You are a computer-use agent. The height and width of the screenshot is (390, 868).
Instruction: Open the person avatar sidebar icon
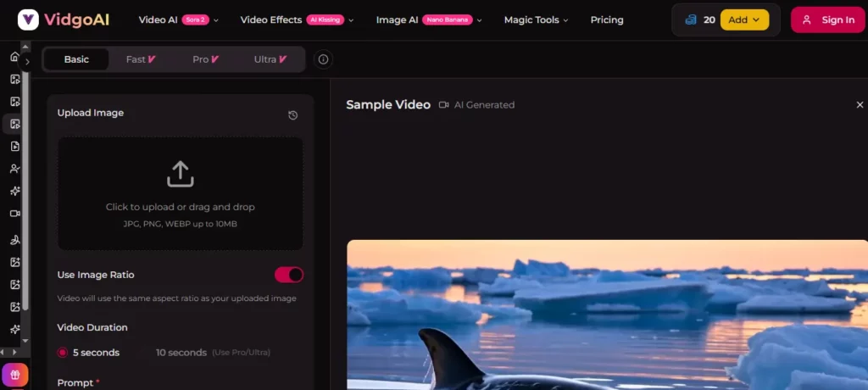click(x=15, y=169)
